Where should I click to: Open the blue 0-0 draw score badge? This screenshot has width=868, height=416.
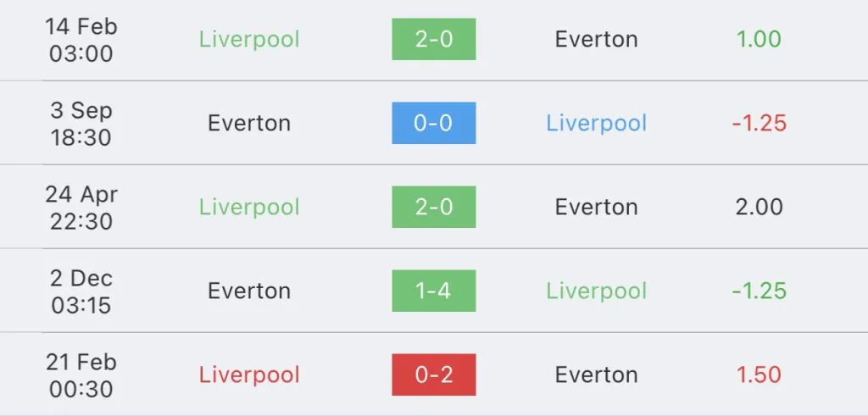[433, 123]
